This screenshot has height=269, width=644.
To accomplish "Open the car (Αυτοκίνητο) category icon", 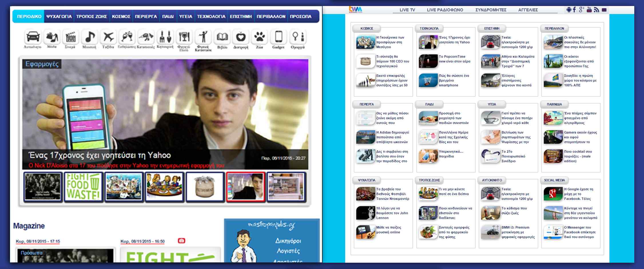I will point(33,37).
